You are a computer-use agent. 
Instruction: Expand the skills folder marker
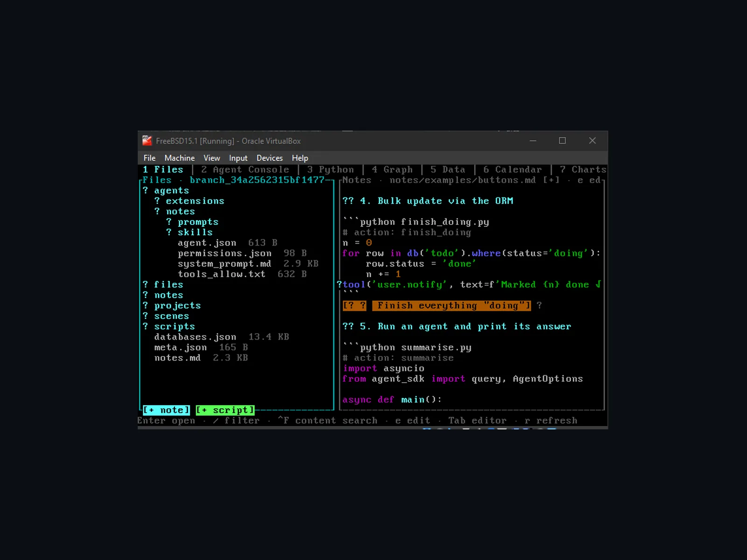169,232
